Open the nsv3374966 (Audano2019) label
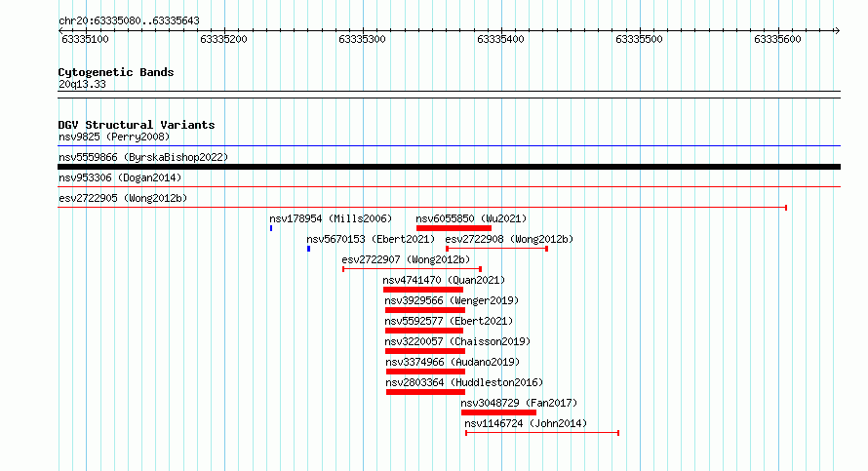This screenshot has height=471, width=868. click(x=453, y=362)
